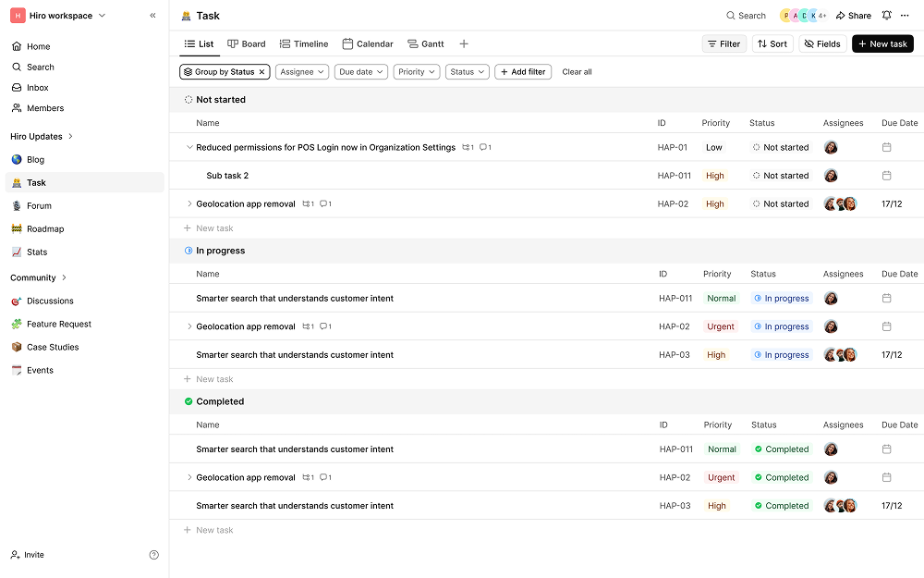Collapse Reduced permissions task subtasks
Screen dimensions: 924x578
[x=189, y=147]
